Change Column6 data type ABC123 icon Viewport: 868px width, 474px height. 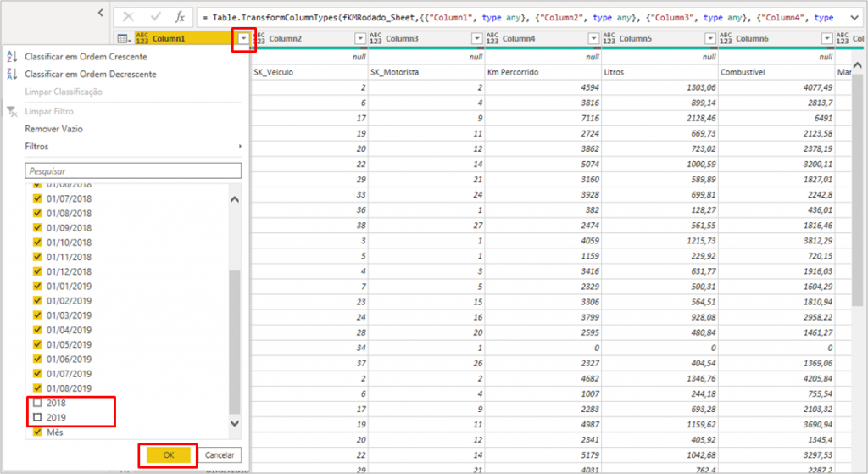click(726, 38)
